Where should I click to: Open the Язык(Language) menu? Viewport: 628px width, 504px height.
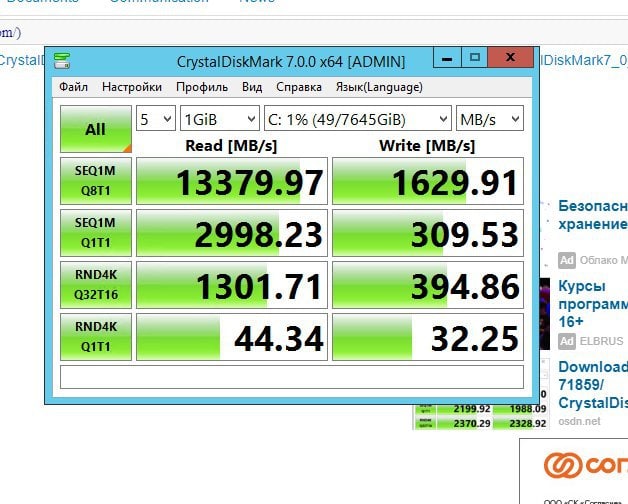click(379, 87)
